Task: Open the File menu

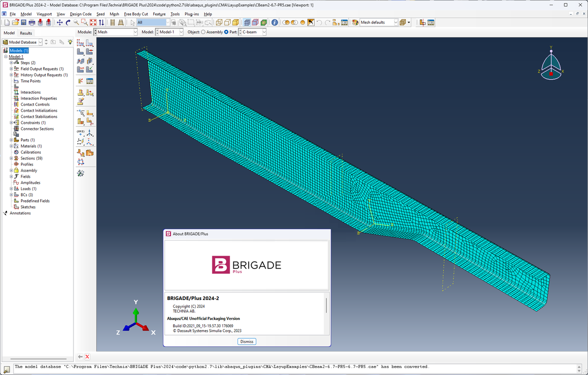Action: [x=13, y=14]
